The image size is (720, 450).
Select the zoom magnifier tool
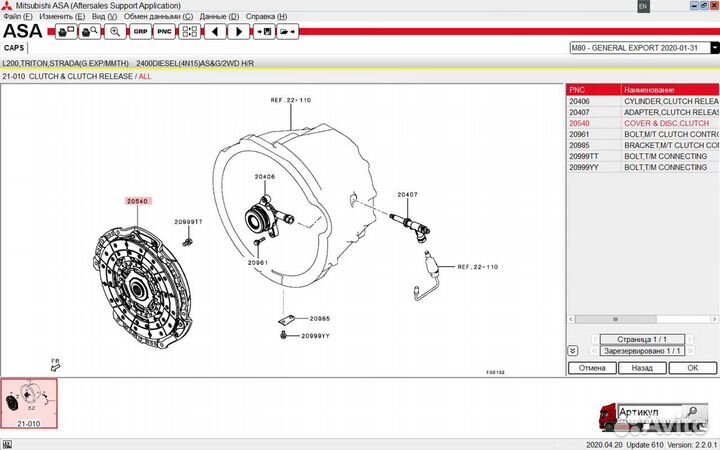coord(115,31)
